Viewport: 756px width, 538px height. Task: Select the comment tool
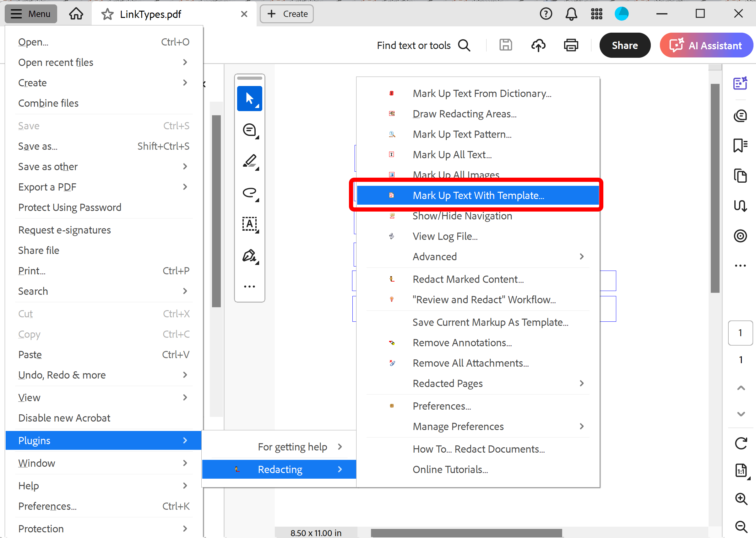pyautogui.click(x=250, y=131)
